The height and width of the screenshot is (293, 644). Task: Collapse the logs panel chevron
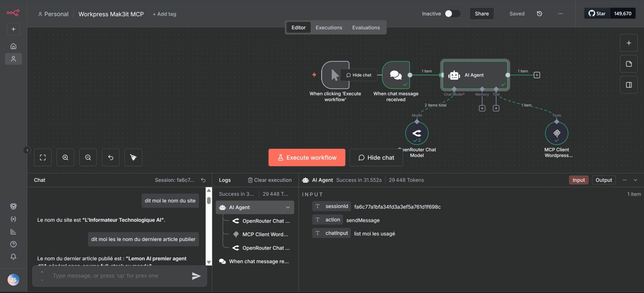pyautogui.click(x=636, y=180)
